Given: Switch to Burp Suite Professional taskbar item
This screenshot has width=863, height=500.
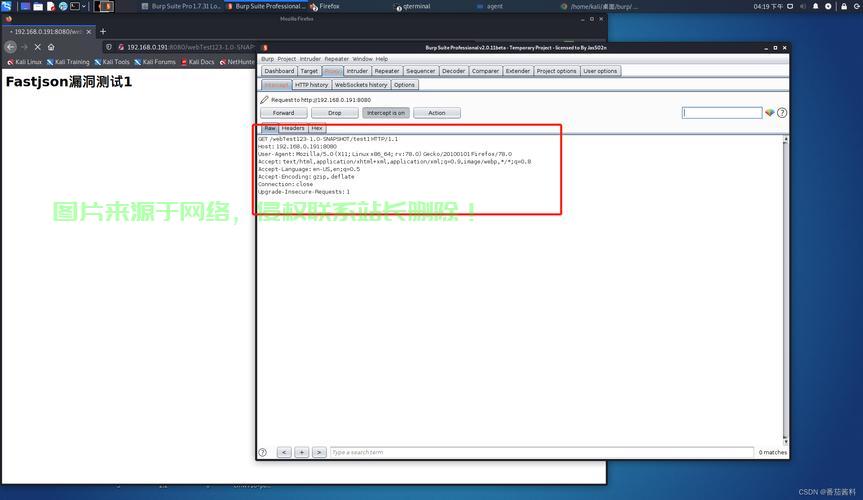Looking at the screenshot, I should click(266, 6).
